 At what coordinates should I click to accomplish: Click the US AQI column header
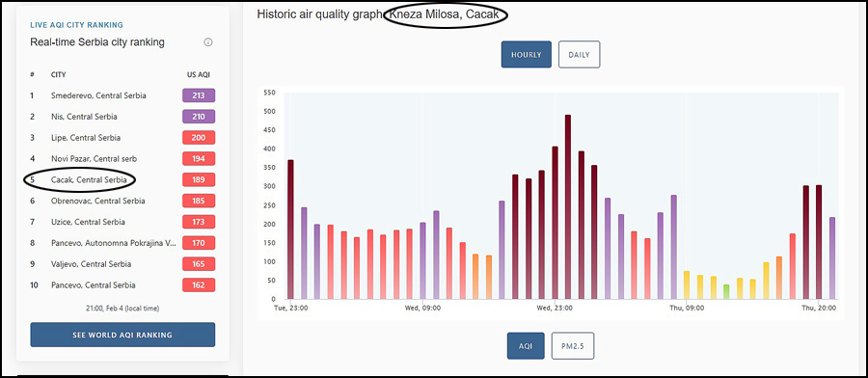point(199,74)
